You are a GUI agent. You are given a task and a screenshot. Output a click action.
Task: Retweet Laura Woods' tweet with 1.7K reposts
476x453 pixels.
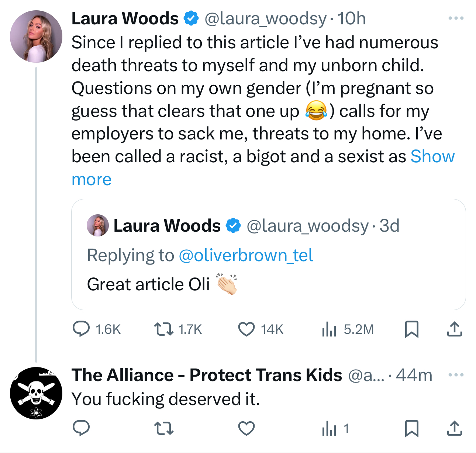click(164, 329)
